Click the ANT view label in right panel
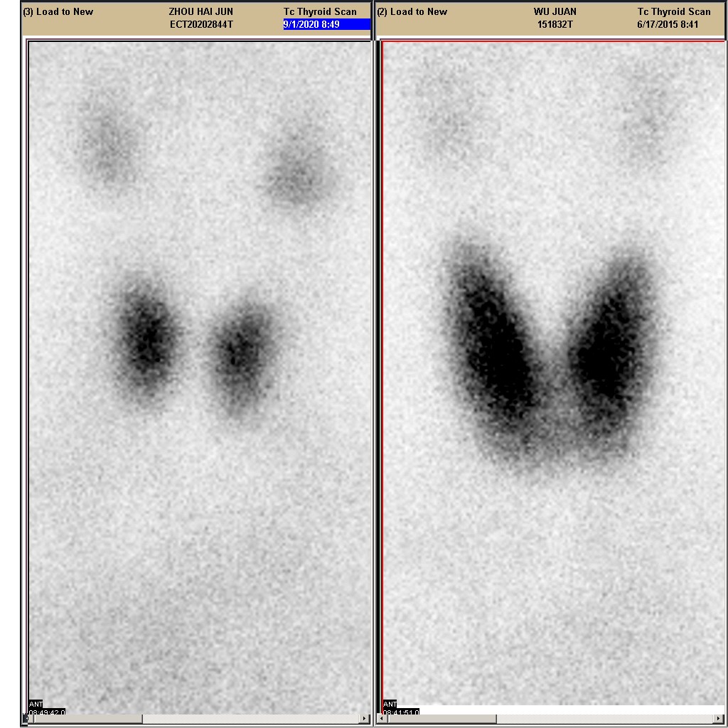The width and height of the screenshot is (728, 728). click(x=390, y=705)
